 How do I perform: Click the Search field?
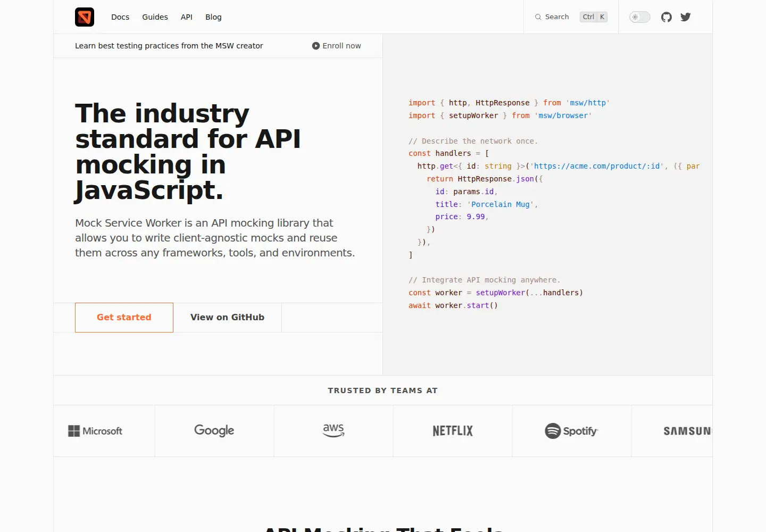571,17
